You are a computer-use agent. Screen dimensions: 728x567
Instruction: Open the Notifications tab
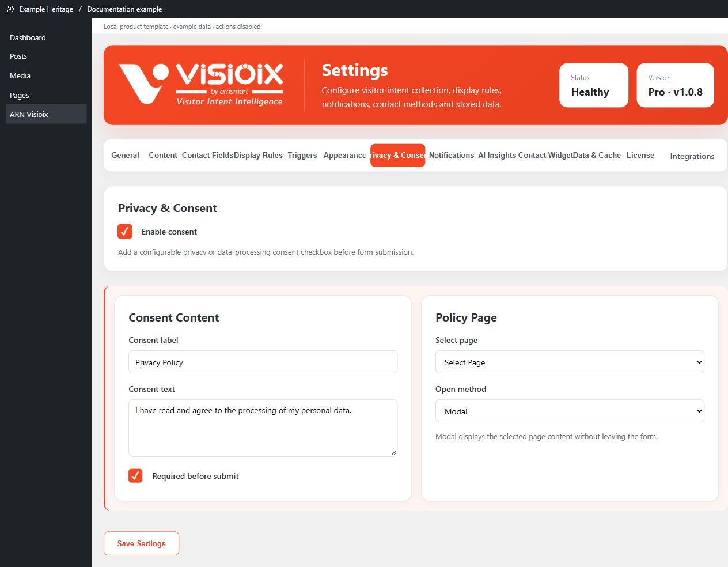pyautogui.click(x=452, y=156)
